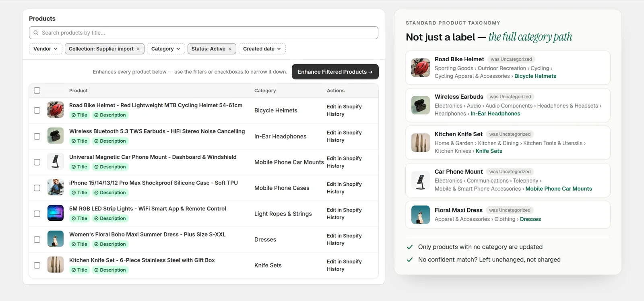Select the Car Phone Mount row checkbox

click(x=37, y=162)
